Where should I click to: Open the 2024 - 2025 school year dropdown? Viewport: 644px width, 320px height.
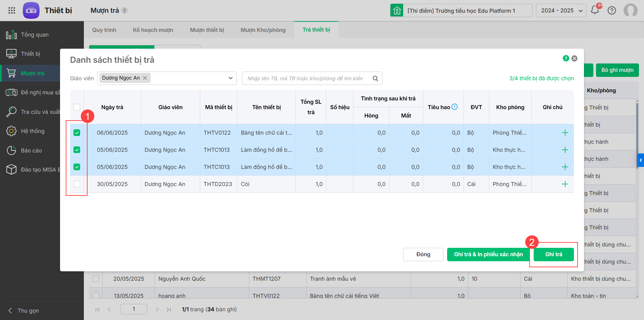561,10
